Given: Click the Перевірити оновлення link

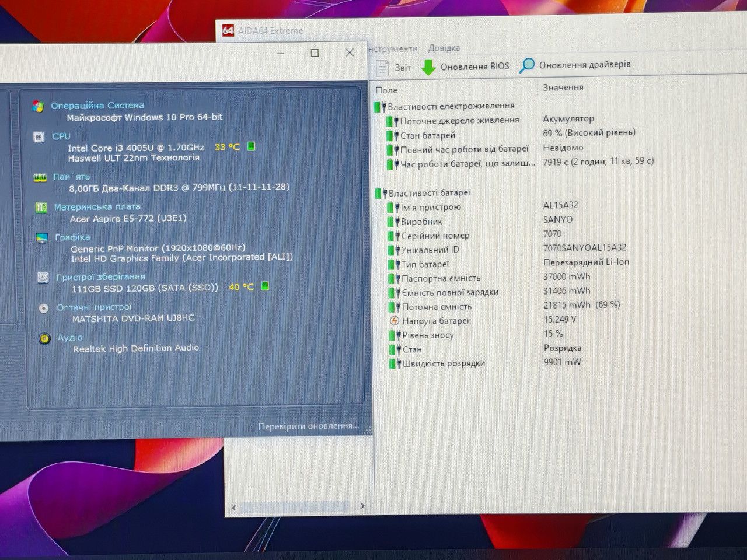Looking at the screenshot, I should pyautogui.click(x=308, y=426).
